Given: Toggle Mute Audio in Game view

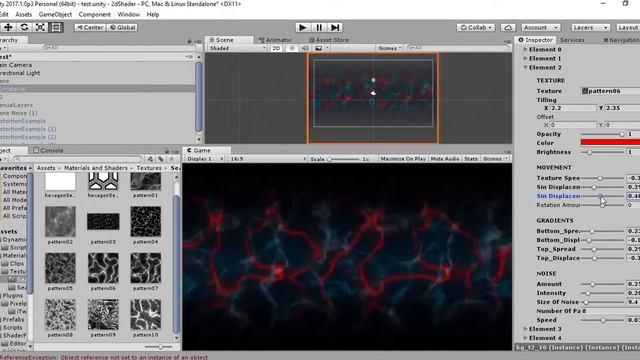Looking at the screenshot, I should (x=444, y=159).
